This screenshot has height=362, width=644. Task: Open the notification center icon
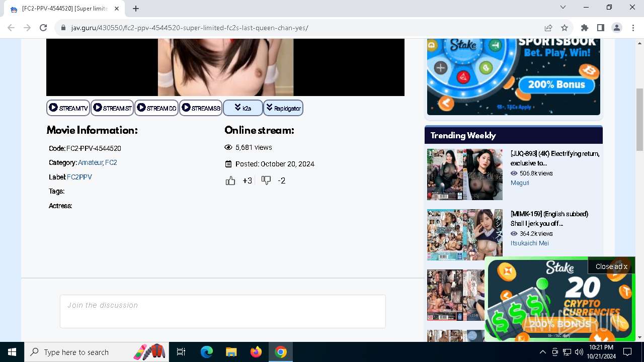[627, 352]
